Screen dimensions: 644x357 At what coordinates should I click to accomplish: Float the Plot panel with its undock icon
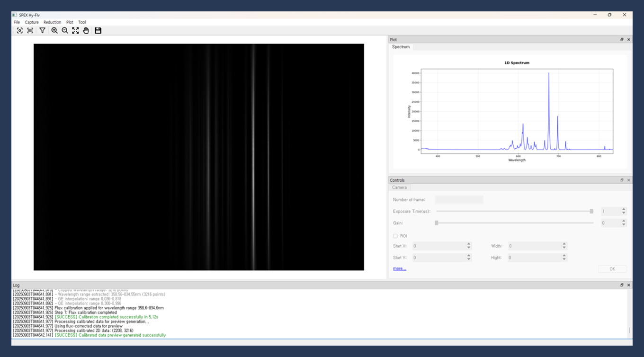click(x=622, y=40)
